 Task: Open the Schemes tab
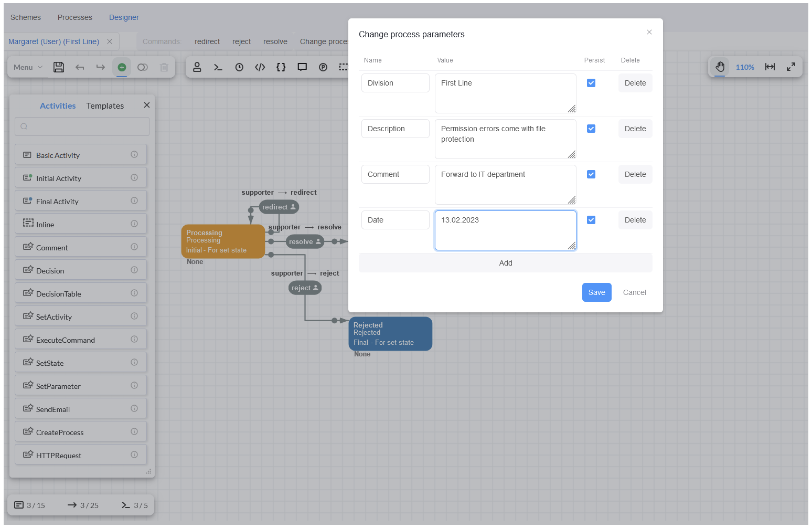(x=26, y=17)
